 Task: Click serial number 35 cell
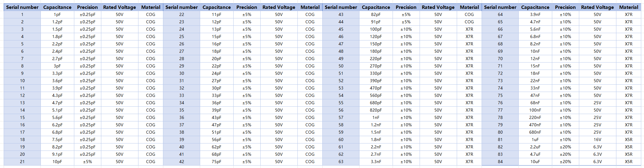(182, 110)
